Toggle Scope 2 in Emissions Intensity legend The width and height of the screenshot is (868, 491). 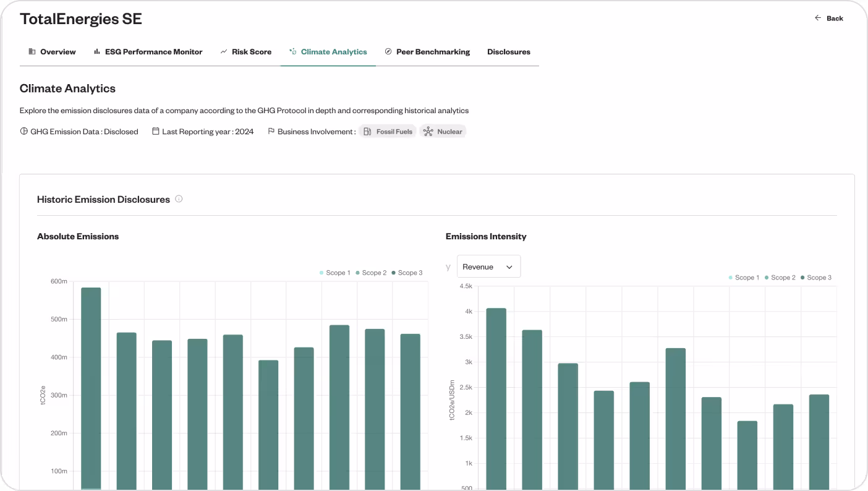click(x=780, y=278)
